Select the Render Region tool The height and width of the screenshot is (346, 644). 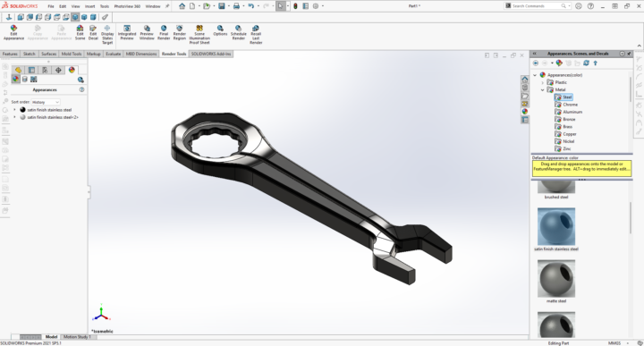click(x=180, y=32)
